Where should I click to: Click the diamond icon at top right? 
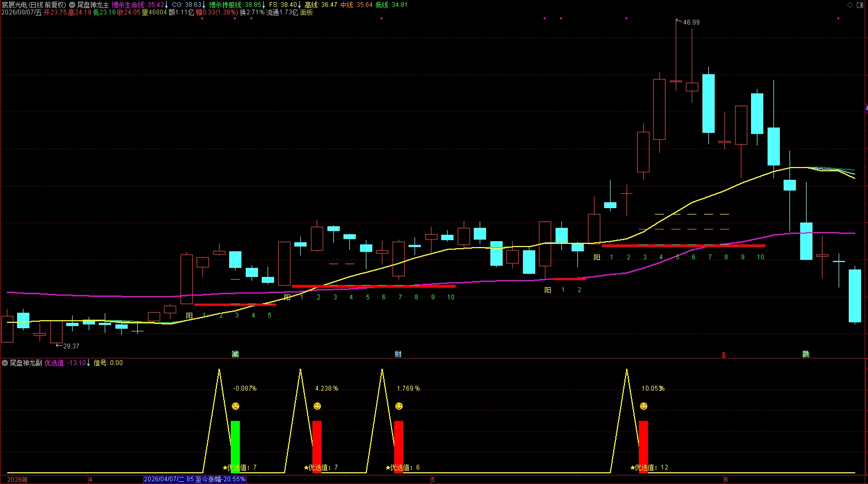(x=850, y=5)
